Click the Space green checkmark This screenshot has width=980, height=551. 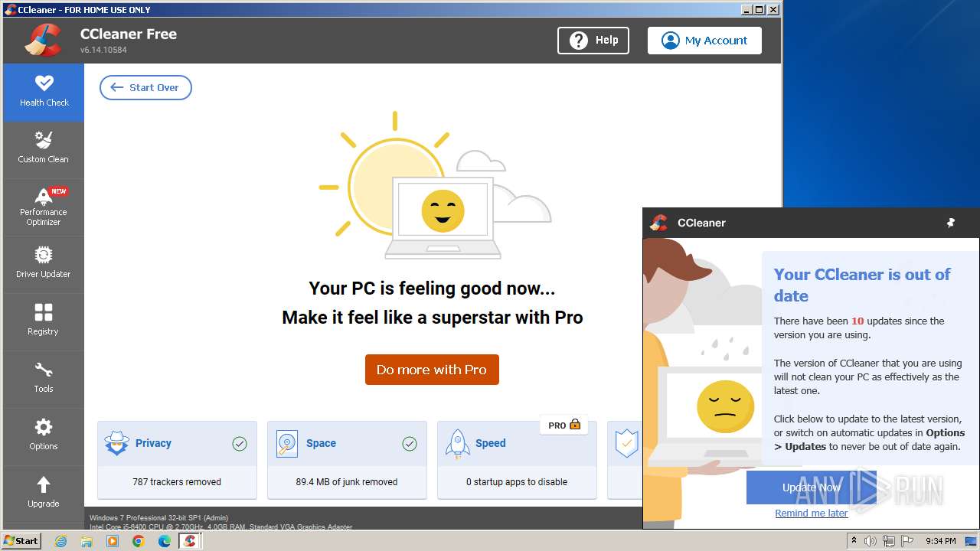pyautogui.click(x=410, y=444)
